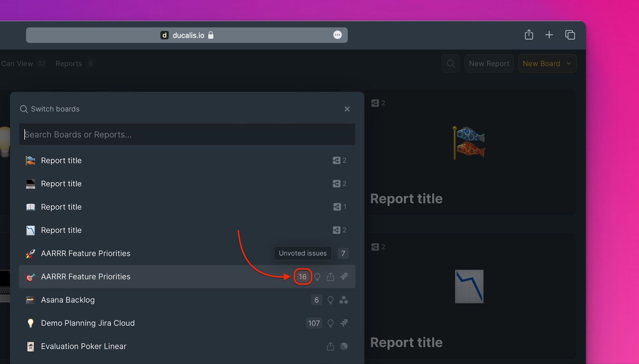Viewport: 639px width, 364px height.
Task: Click share icon on highlighted AARRR Feature Priorities row
Action: [330, 277]
